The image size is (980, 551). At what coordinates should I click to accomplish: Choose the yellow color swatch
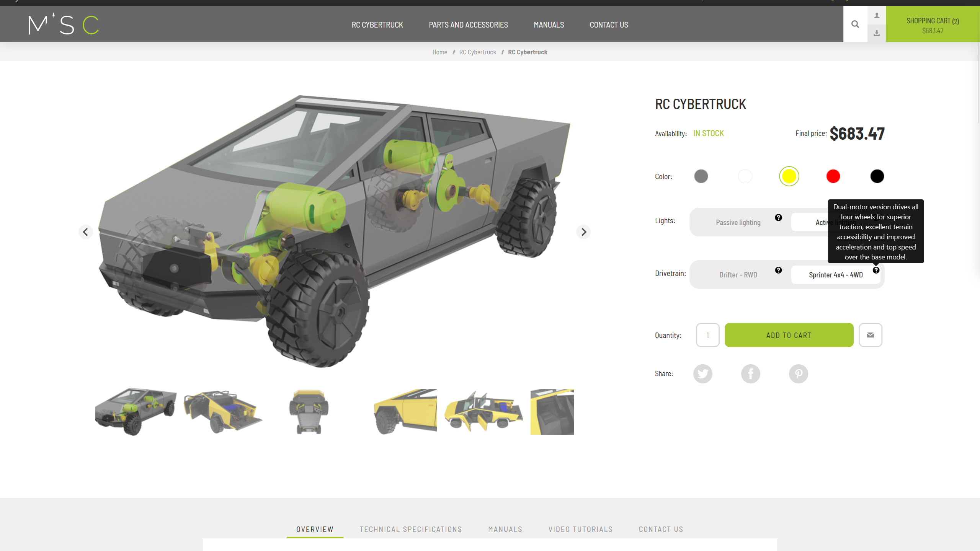pyautogui.click(x=789, y=176)
